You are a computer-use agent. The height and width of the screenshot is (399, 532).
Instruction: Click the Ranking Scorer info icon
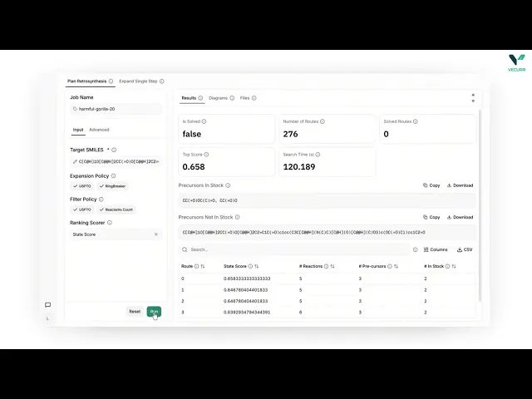pos(110,223)
